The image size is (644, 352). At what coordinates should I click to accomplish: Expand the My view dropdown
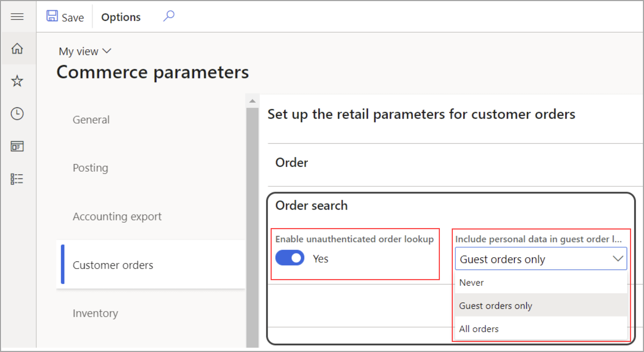click(85, 51)
